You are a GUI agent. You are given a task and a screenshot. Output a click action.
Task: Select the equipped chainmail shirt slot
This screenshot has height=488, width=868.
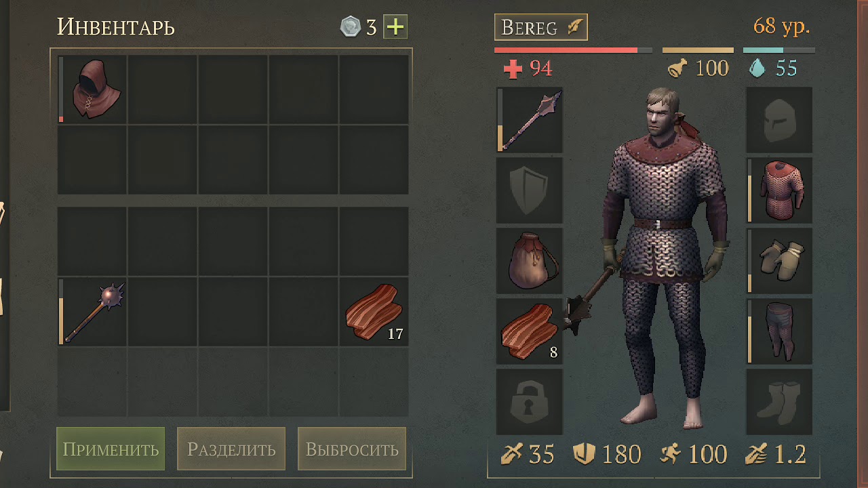(779, 190)
